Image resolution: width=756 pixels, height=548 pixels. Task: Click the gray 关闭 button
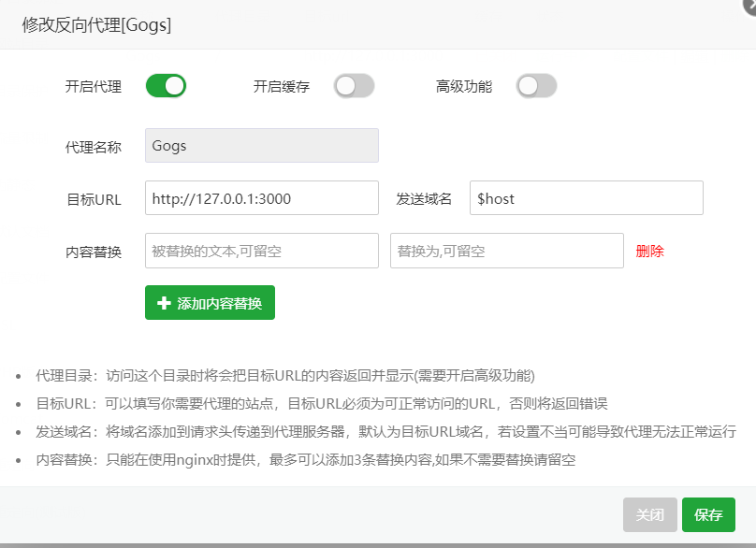click(650, 514)
